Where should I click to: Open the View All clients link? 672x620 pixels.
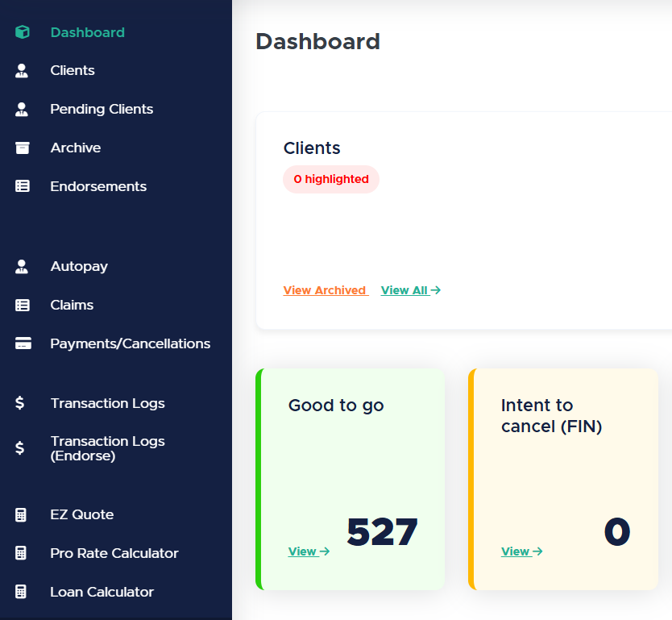410,290
